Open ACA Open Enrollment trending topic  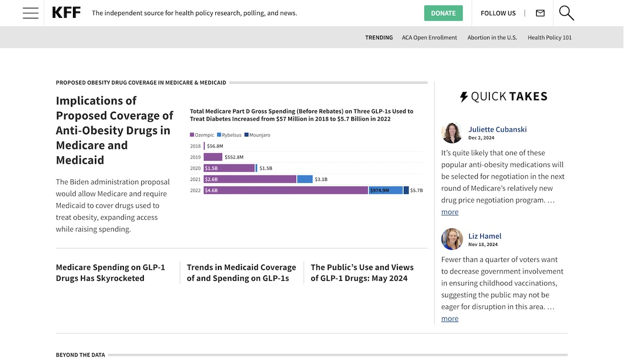[x=429, y=38]
